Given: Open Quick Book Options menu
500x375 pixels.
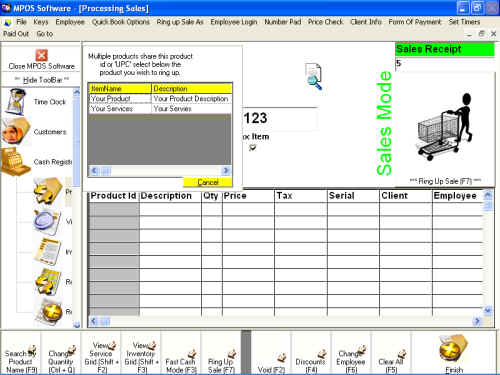Looking at the screenshot, I should pos(121,22).
